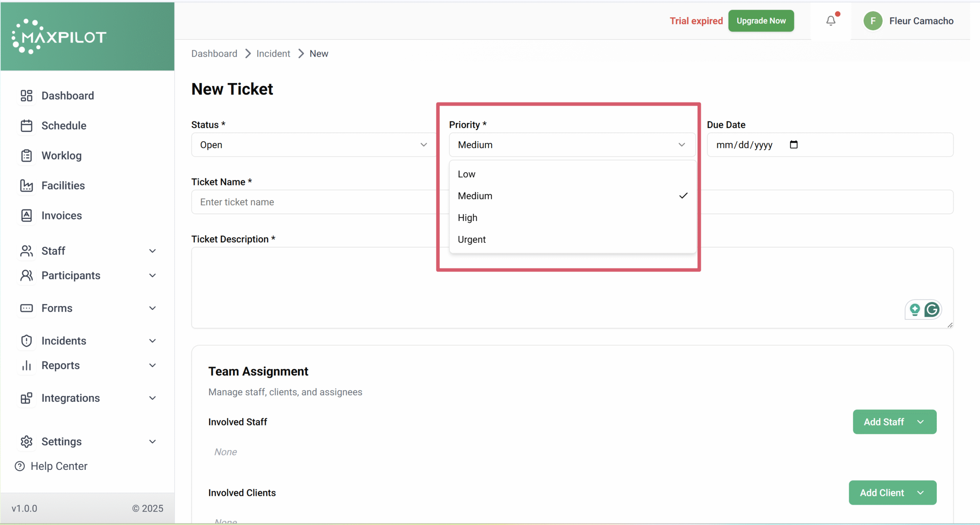This screenshot has width=980, height=525.
Task: Click the notification bell icon
Action: [x=830, y=21]
